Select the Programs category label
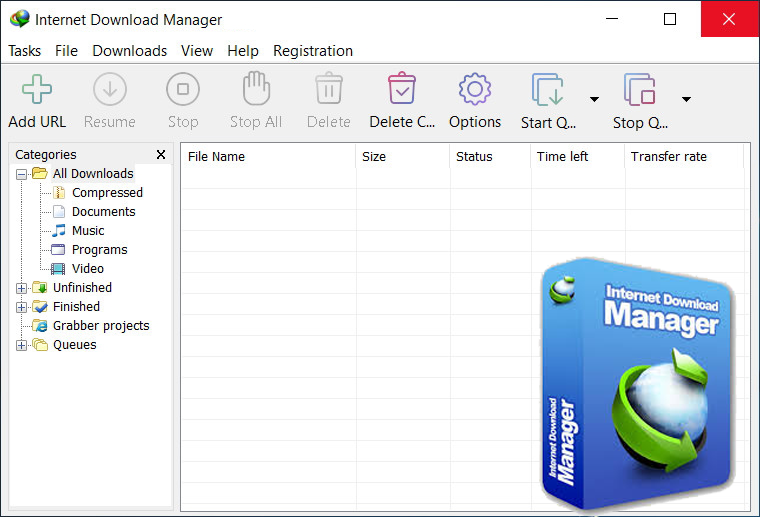This screenshot has width=760, height=517. tap(100, 250)
